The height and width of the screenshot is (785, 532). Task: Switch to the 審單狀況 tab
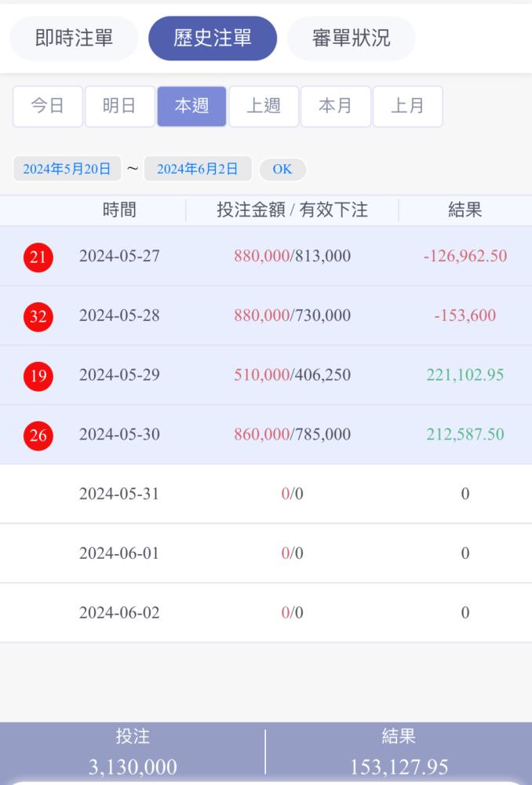[352, 38]
